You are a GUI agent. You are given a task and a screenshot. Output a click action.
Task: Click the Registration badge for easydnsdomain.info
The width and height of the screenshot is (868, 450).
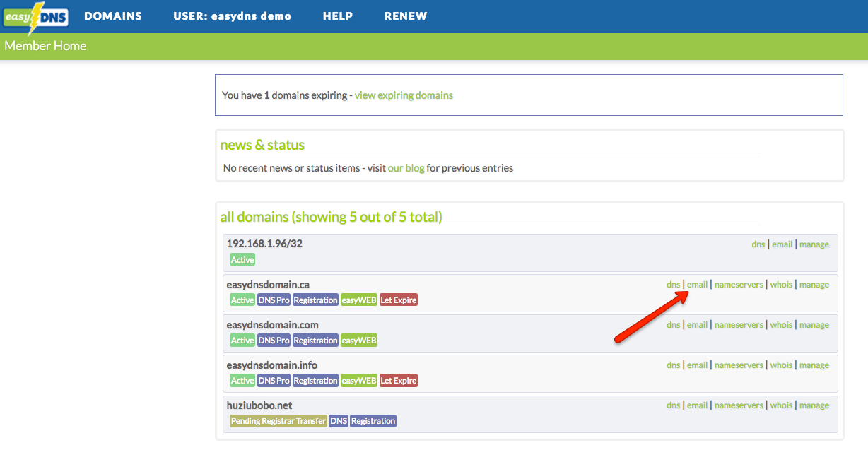[x=316, y=381]
